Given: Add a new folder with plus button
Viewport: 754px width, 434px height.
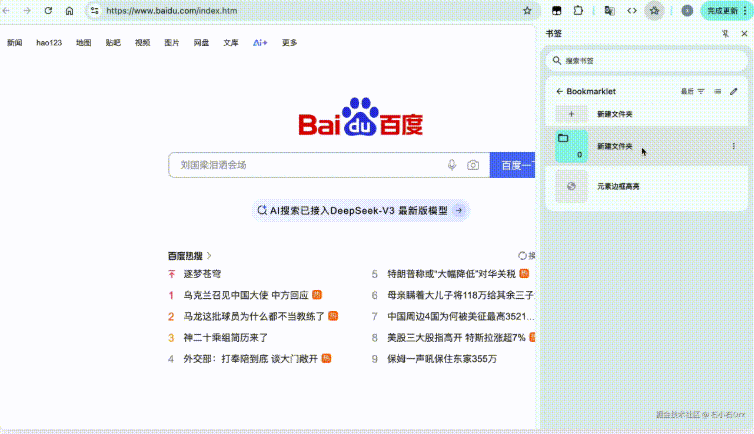Looking at the screenshot, I should click(x=571, y=114).
